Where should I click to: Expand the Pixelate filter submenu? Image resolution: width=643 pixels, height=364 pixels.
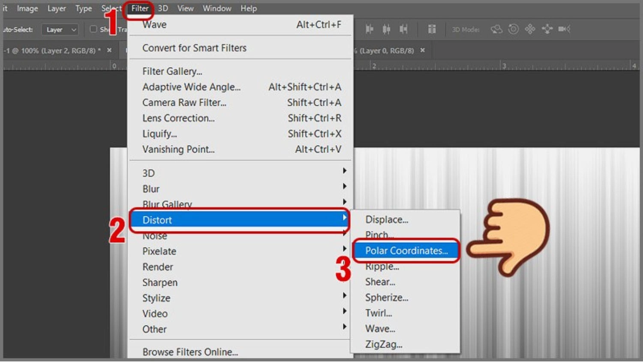point(241,251)
